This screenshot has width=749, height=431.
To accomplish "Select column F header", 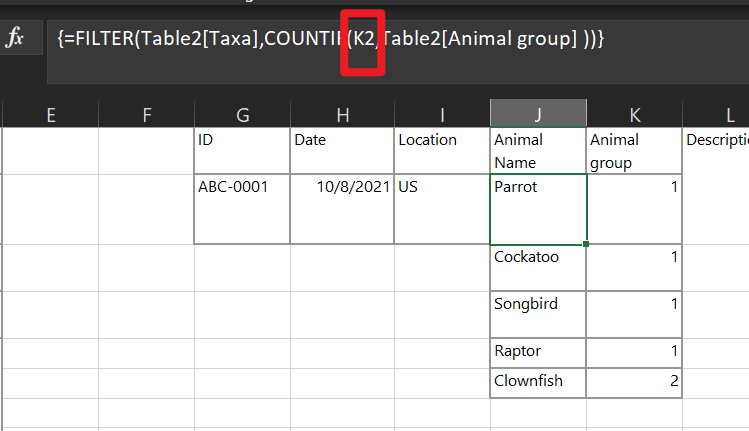I will coord(147,114).
